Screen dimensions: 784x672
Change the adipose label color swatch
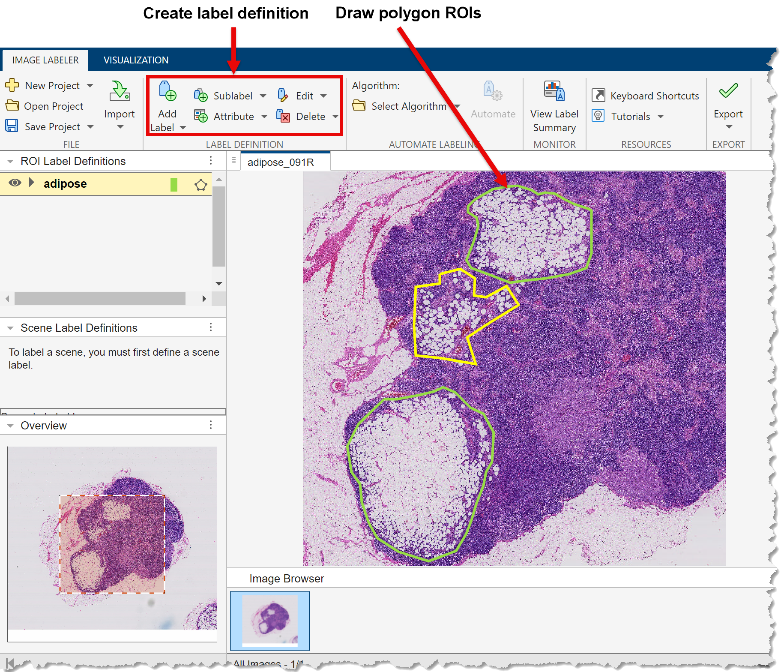(x=173, y=183)
